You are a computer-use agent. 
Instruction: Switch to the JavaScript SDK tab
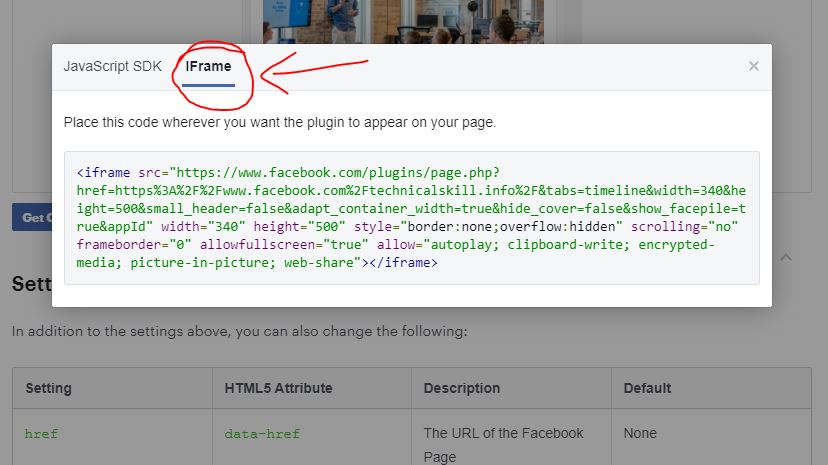112,67
